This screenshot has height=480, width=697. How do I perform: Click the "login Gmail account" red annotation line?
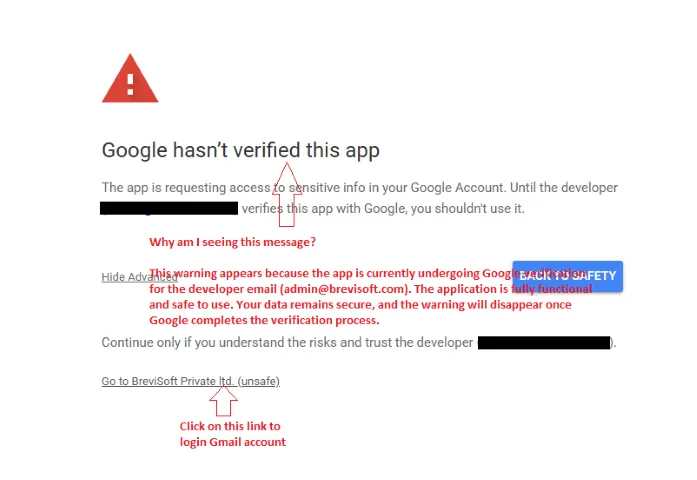coord(232,442)
